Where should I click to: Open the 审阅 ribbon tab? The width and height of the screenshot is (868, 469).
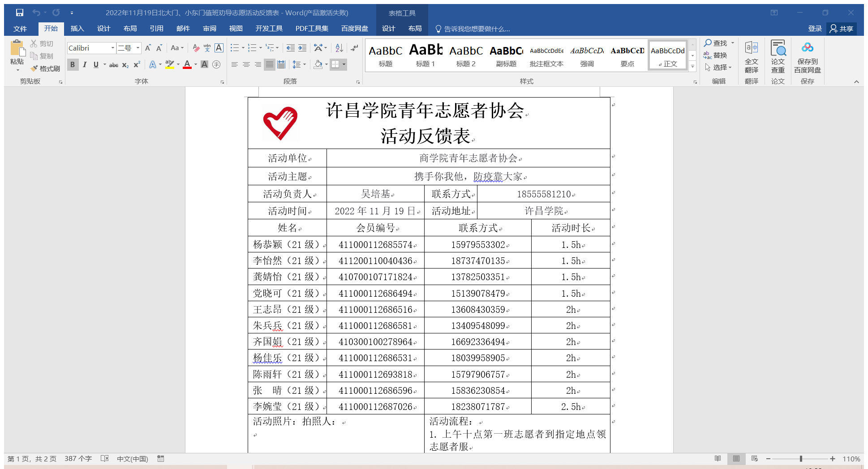209,29
